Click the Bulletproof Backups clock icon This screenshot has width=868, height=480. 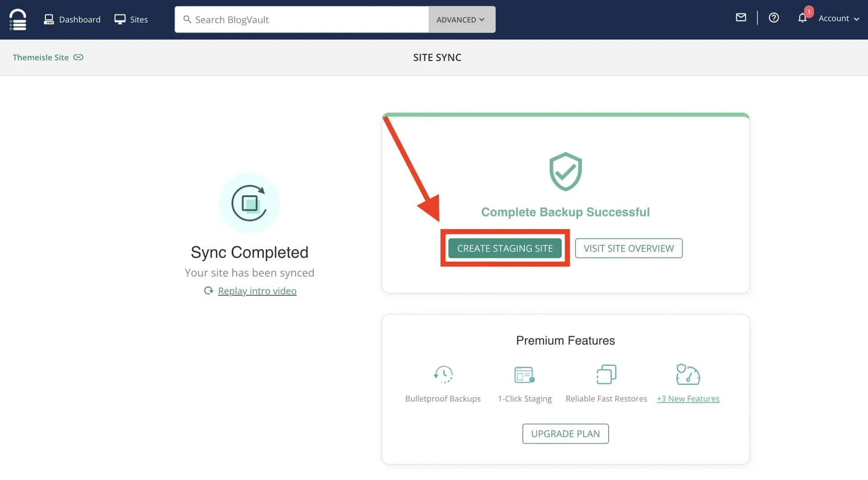[443, 375]
